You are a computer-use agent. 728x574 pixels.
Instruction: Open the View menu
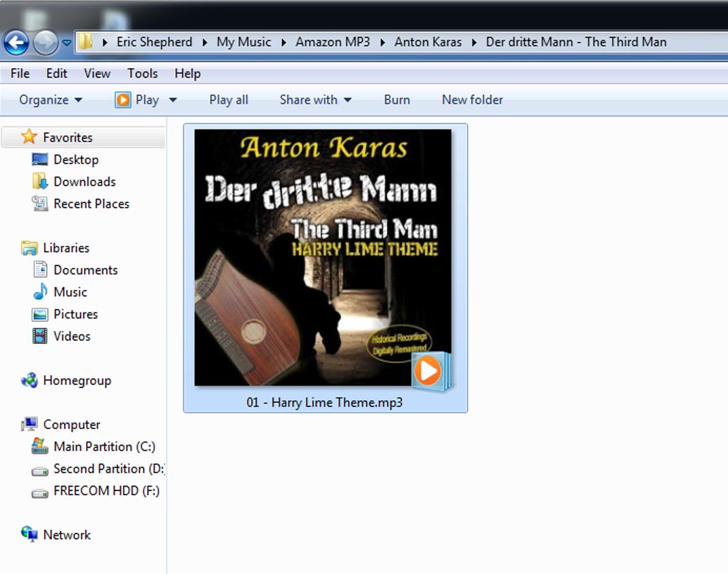[97, 73]
